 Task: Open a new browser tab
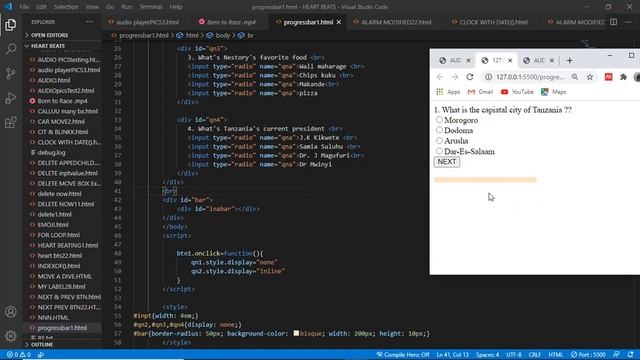pyautogui.click(x=569, y=60)
